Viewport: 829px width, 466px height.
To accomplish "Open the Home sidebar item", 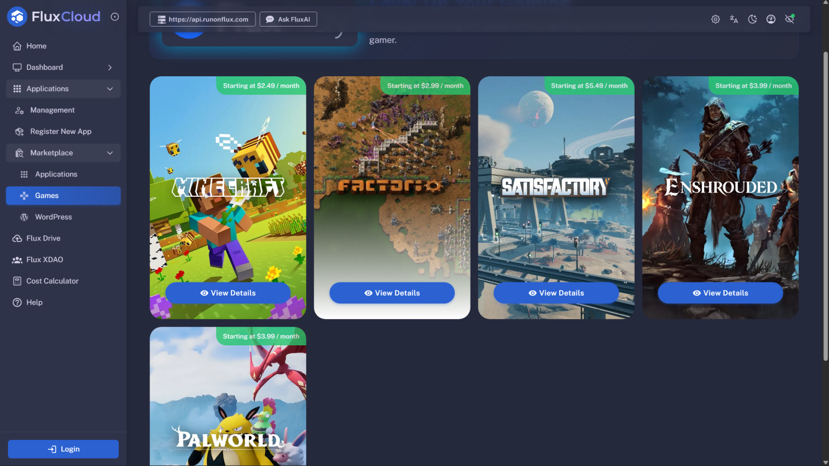I will 63,46.
